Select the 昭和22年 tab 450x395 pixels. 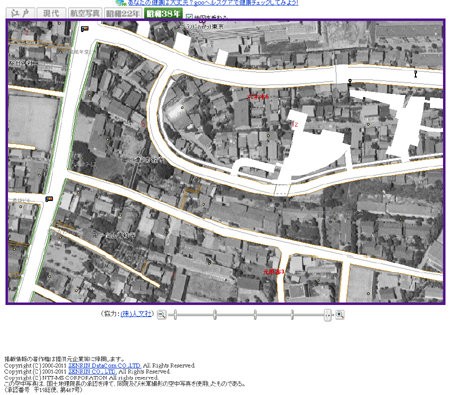click(x=123, y=13)
